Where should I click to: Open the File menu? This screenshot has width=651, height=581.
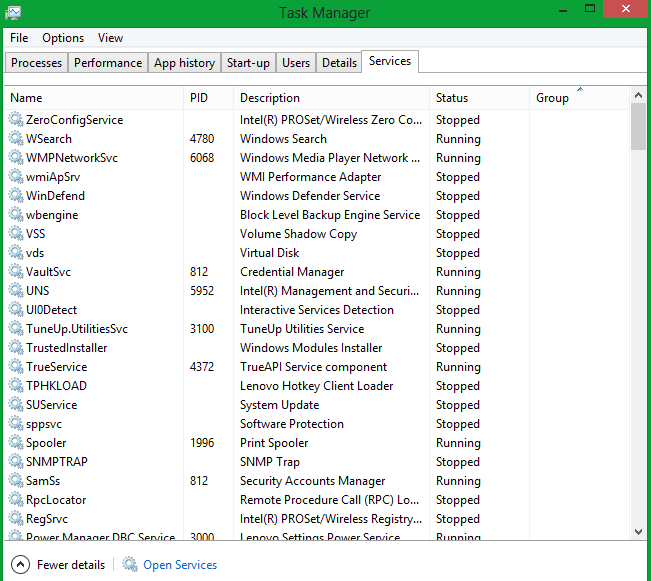point(19,38)
